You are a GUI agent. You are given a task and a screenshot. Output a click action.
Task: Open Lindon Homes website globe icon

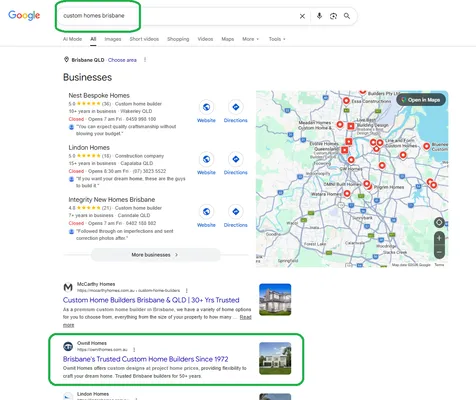click(206, 159)
